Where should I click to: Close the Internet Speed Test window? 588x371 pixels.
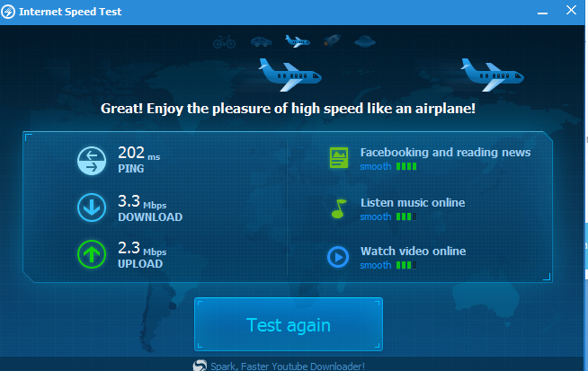pos(571,10)
